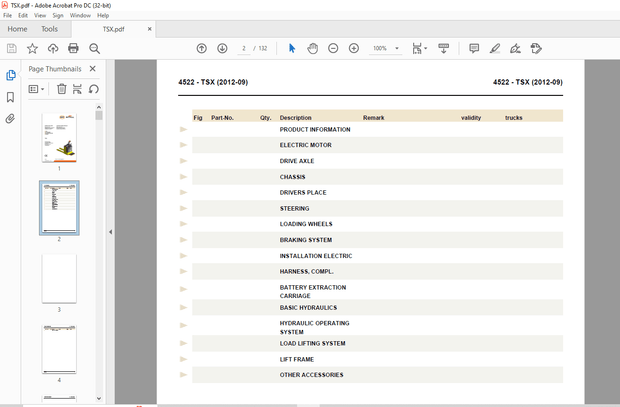Open the Sign menu

[58, 15]
